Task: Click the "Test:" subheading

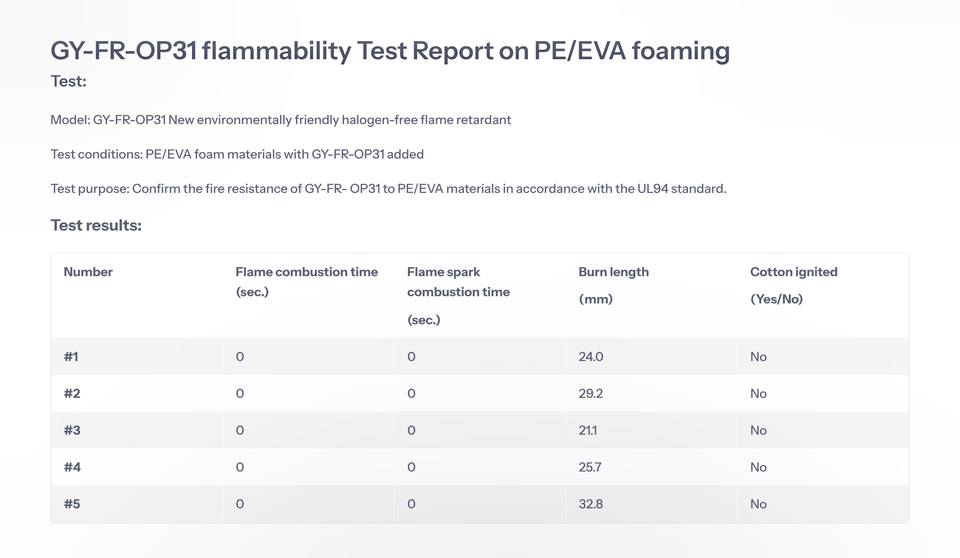Action: pos(69,81)
